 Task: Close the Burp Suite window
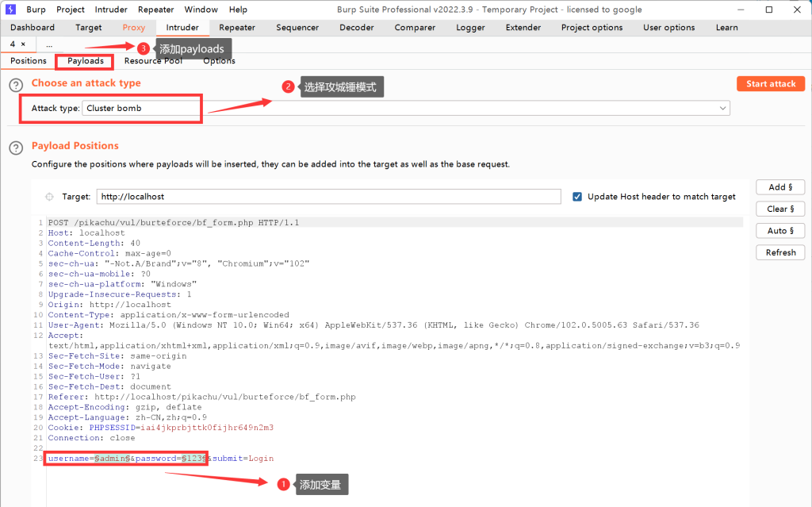797,10
